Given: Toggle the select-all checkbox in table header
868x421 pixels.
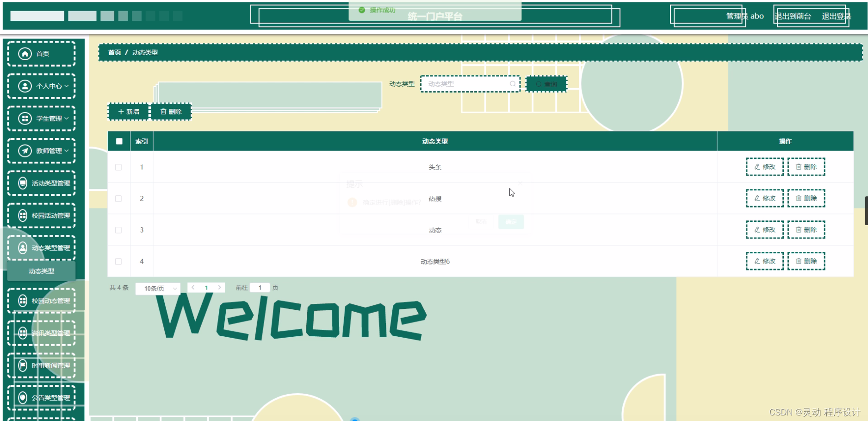Looking at the screenshot, I should (x=118, y=141).
